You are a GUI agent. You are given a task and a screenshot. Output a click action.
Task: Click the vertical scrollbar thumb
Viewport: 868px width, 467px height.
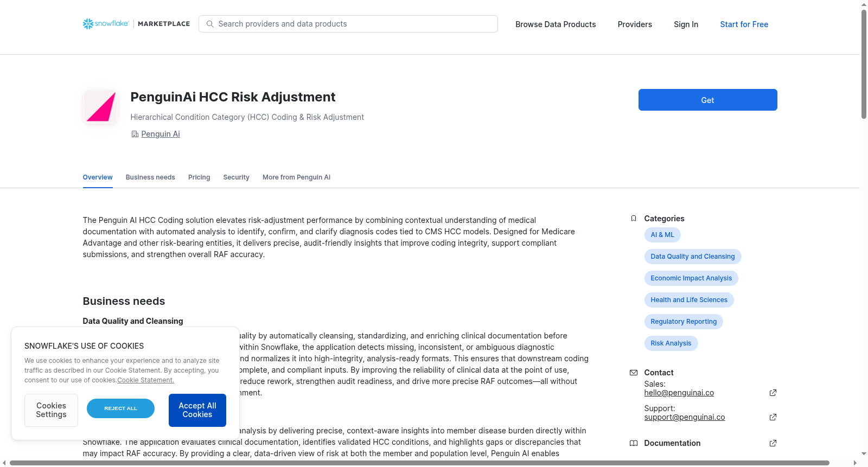(x=864, y=64)
